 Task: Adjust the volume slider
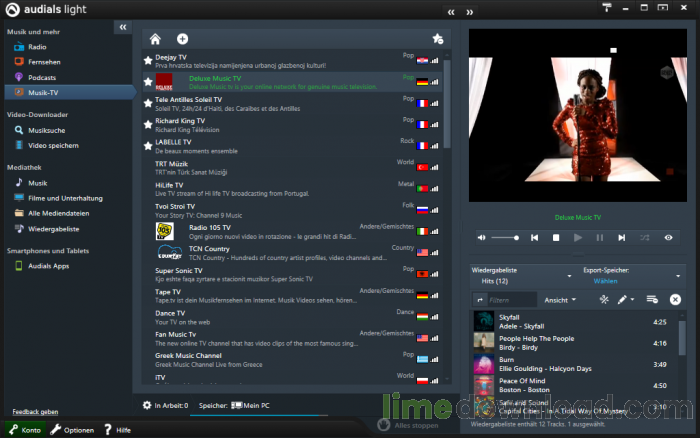505,238
